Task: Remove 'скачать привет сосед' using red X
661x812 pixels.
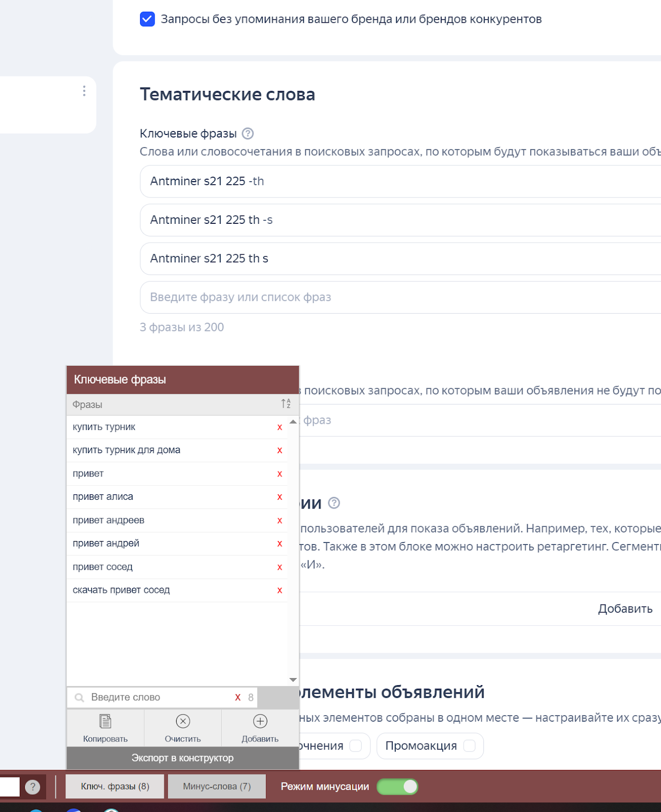Action: (280, 590)
